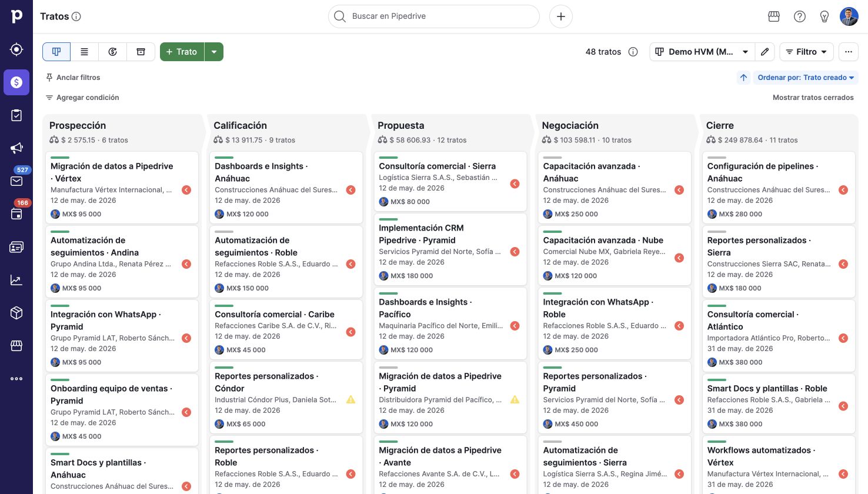
Task: Select the Prospección stage header
Action: [78, 125]
